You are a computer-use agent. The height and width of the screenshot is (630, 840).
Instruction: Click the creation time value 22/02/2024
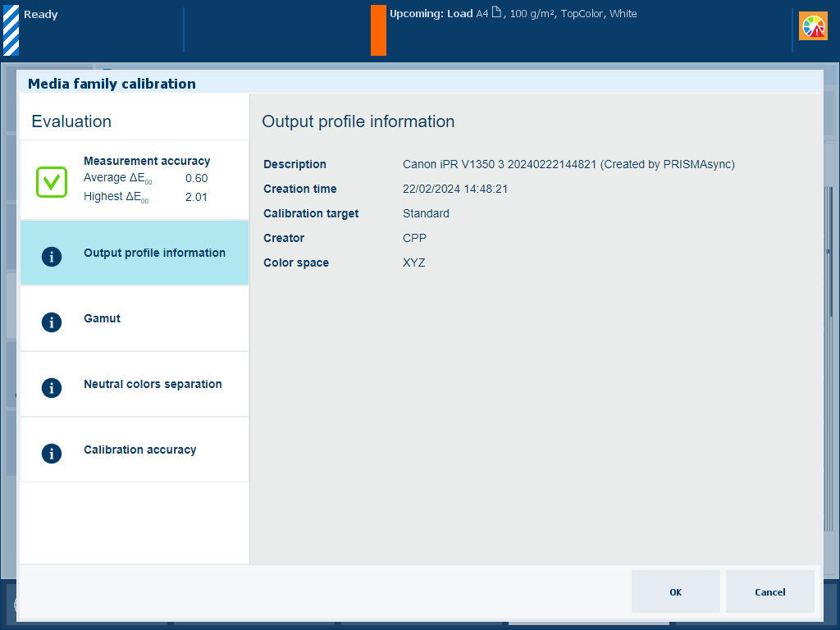tap(454, 189)
